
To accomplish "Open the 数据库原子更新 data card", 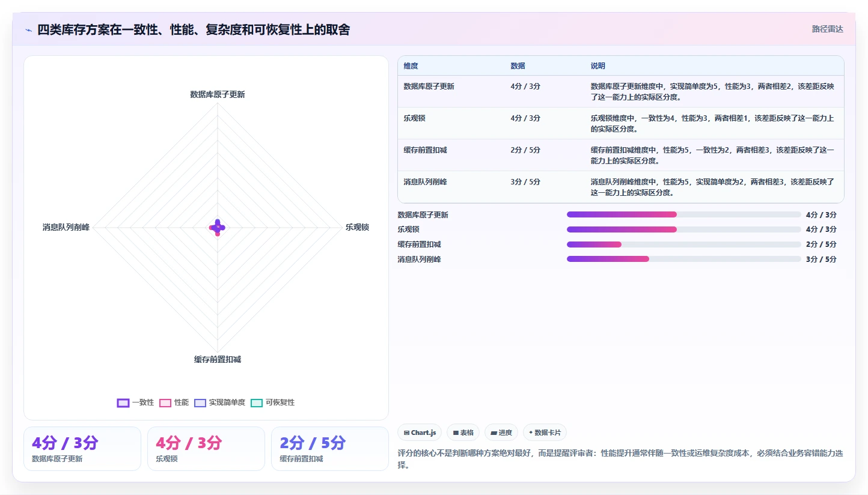I will pos(82,449).
